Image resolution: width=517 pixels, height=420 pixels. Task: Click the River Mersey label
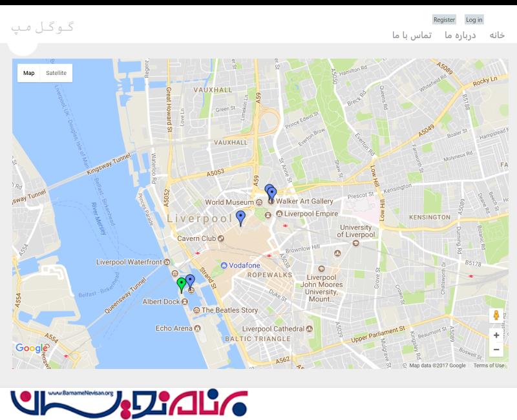pyautogui.click(x=99, y=218)
